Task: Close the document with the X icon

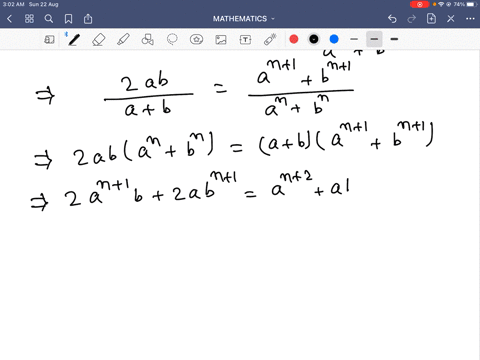Action: click(451, 19)
